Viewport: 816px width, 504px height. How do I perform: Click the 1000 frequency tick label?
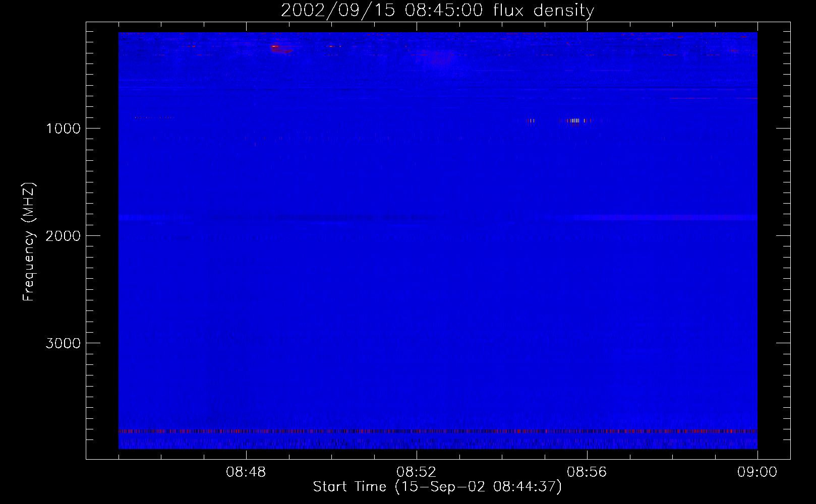point(63,129)
